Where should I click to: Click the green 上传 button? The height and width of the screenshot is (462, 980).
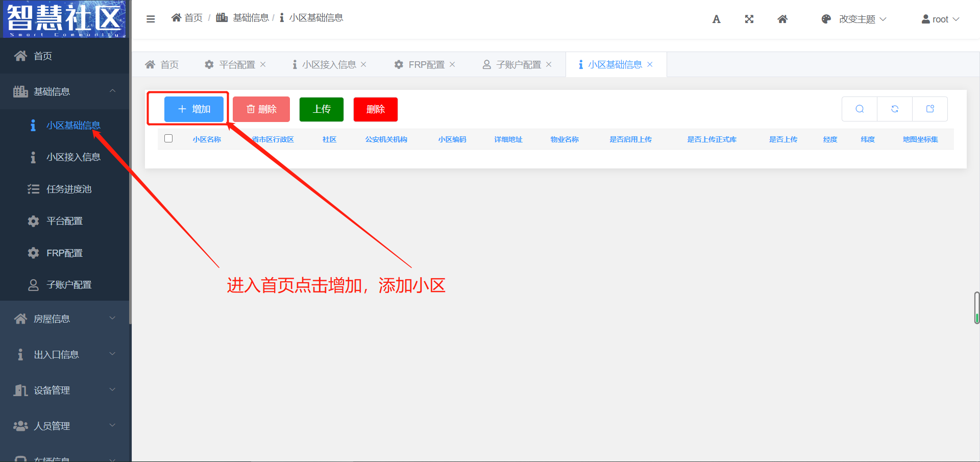point(321,109)
